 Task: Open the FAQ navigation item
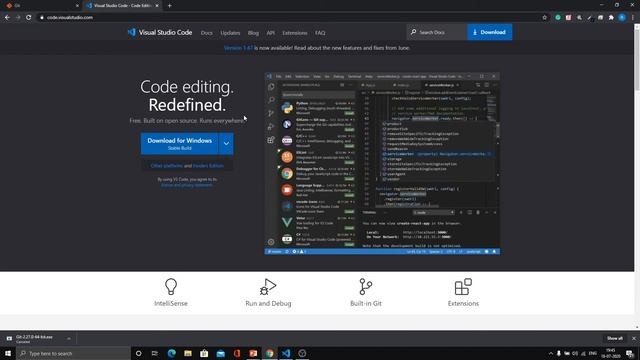(320, 33)
